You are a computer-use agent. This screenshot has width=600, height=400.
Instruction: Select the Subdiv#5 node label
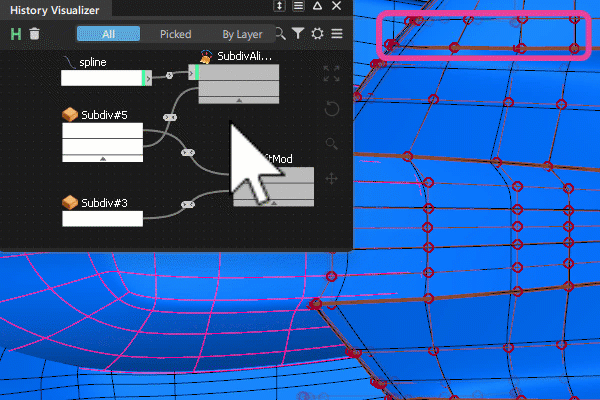[x=104, y=115]
